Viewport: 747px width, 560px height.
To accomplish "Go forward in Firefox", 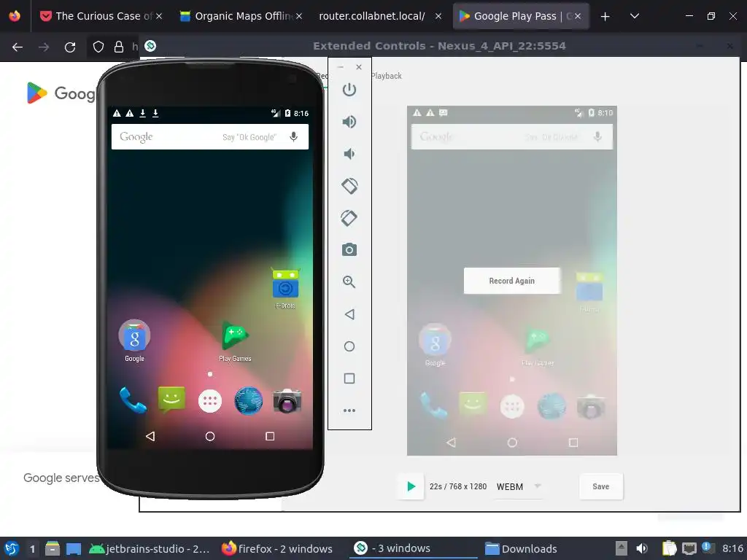I will pyautogui.click(x=44, y=47).
